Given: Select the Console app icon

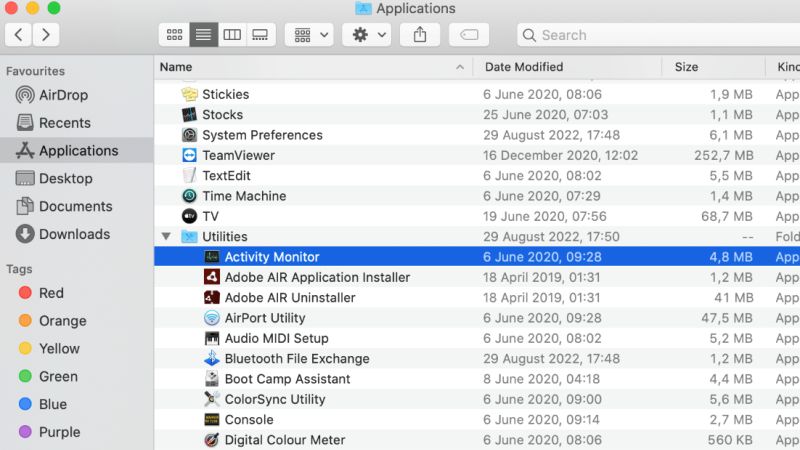Looking at the screenshot, I should [212, 419].
